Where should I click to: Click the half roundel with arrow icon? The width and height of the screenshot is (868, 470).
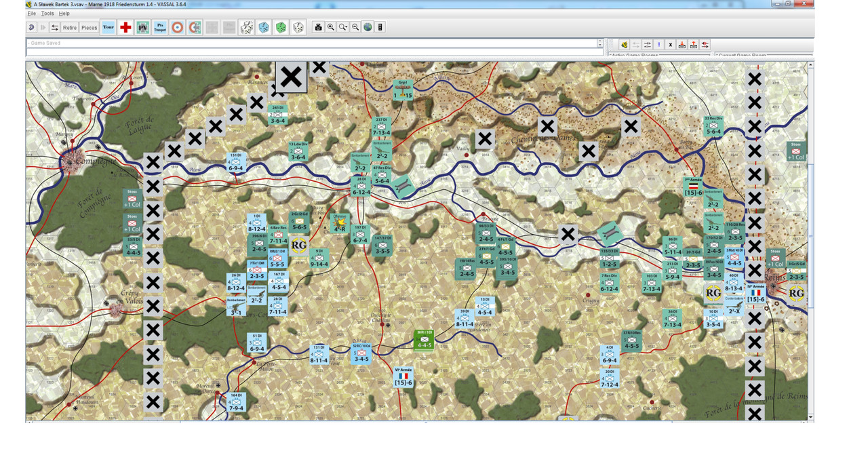click(195, 27)
